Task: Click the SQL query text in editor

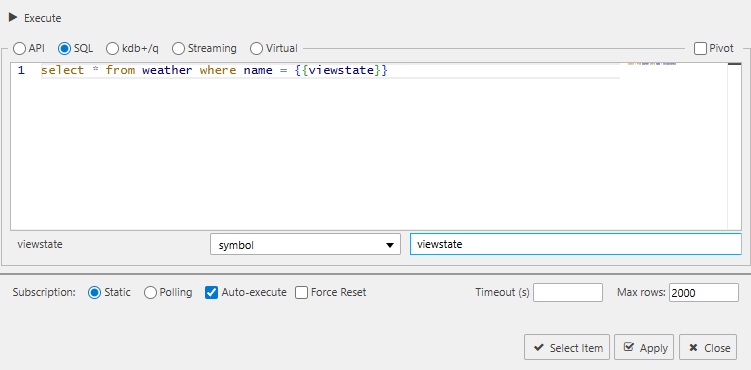Action: [x=214, y=70]
